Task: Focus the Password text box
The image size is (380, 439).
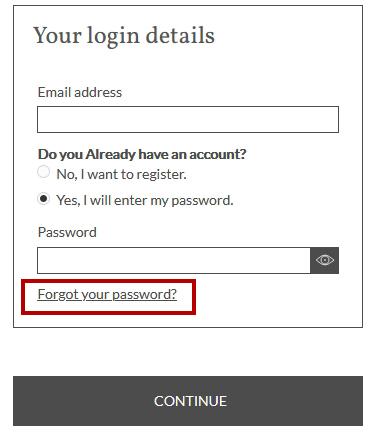Action: click(x=174, y=260)
